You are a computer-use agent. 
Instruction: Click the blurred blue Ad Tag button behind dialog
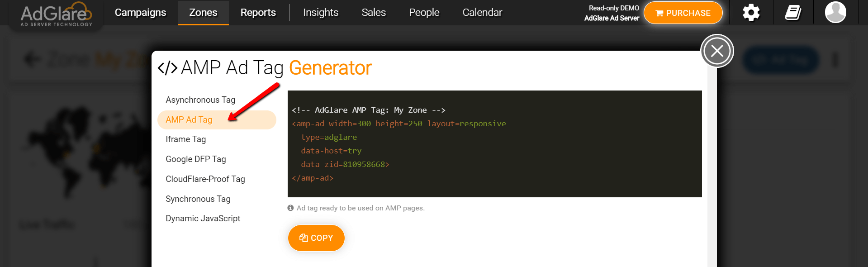pos(781,60)
